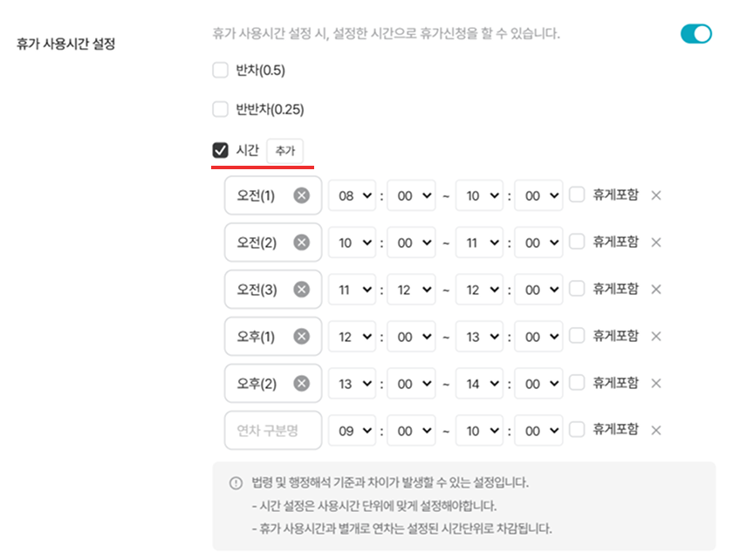
Task: Open 오전(3) end hour dropdown (12)
Action: [480, 290]
